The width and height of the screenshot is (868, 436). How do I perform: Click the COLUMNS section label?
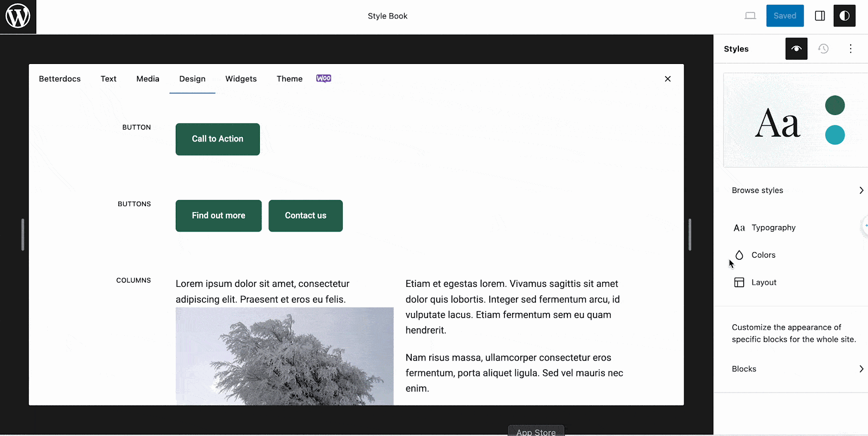pos(133,280)
